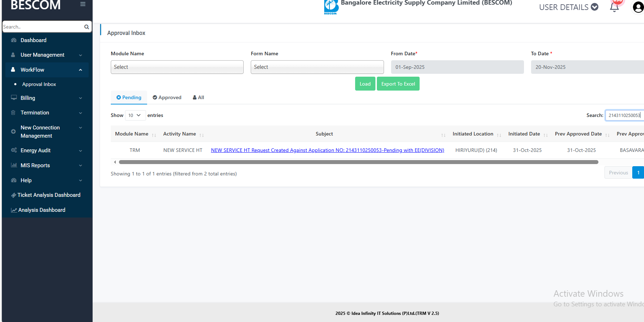
Task: Expand the Termination menu chevron
Action: [80, 113]
